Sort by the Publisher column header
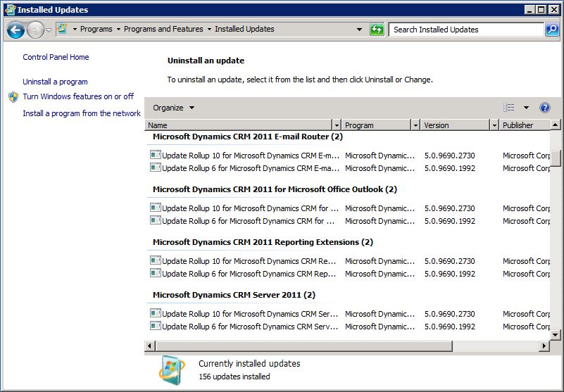The height and width of the screenshot is (392, 564). coord(525,125)
